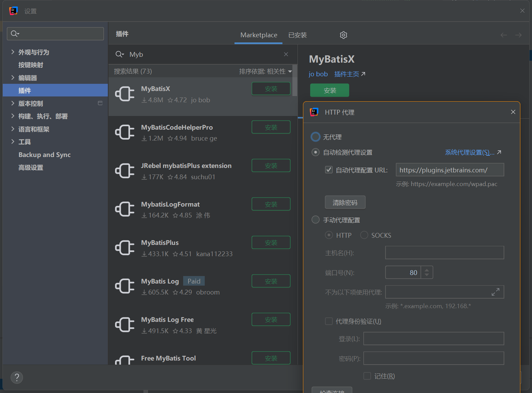Open search history magnifier in plugin search
Viewport: 532px width, 393px height.
[119, 54]
